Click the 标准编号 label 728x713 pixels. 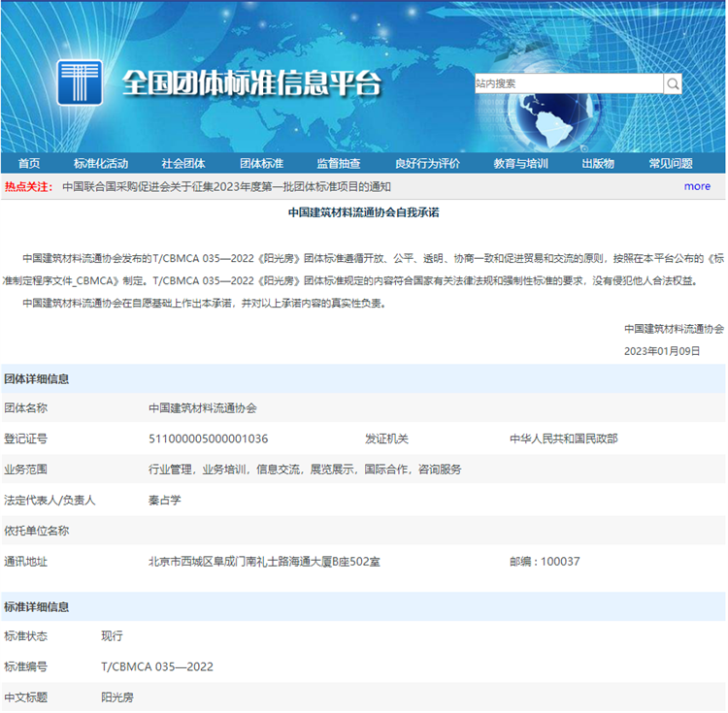pos(25,666)
